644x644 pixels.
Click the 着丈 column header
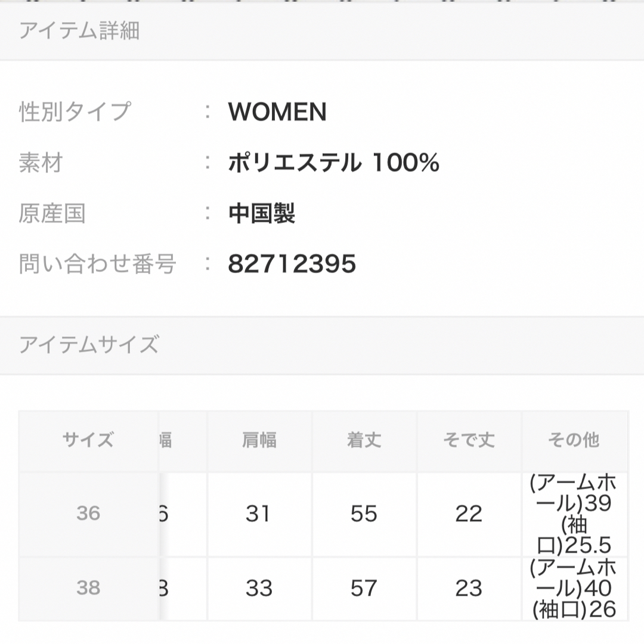click(364, 440)
